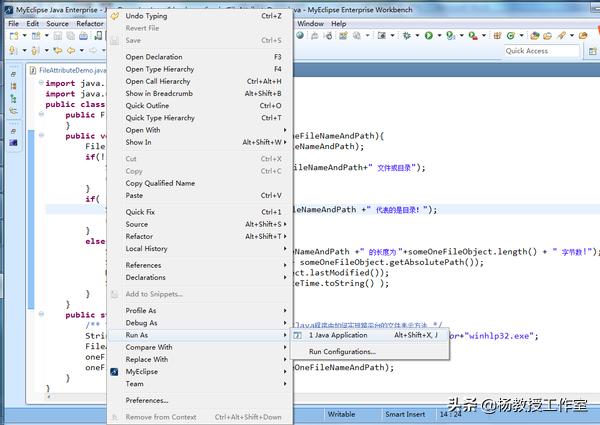The image size is (600, 425).
Task: Click the MyEclipse entry with blue icon
Action: tap(139, 371)
